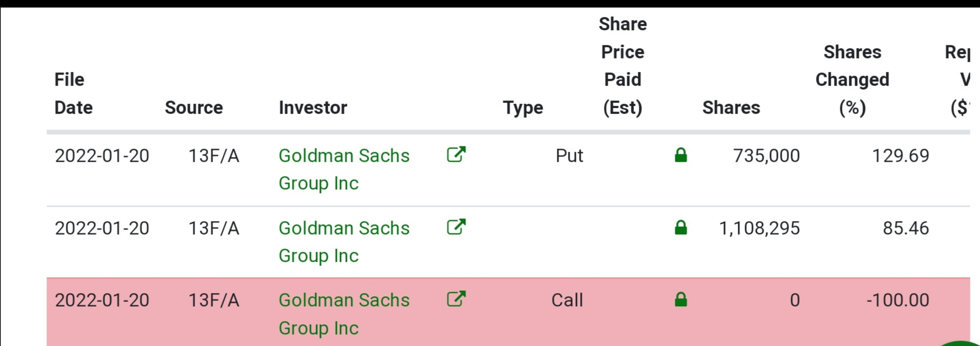The height and width of the screenshot is (346, 980).
Task: Click the lock icon beside 735,000 shares
Action: [681, 155]
